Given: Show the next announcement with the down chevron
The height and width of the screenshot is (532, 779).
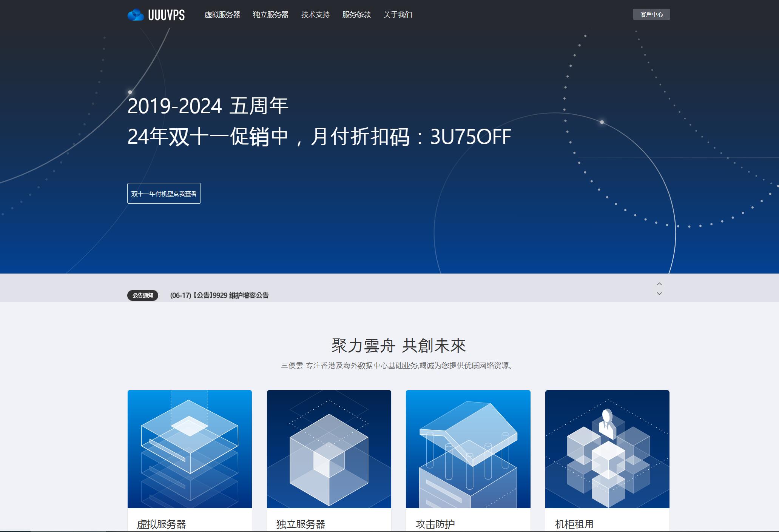Looking at the screenshot, I should (659, 294).
